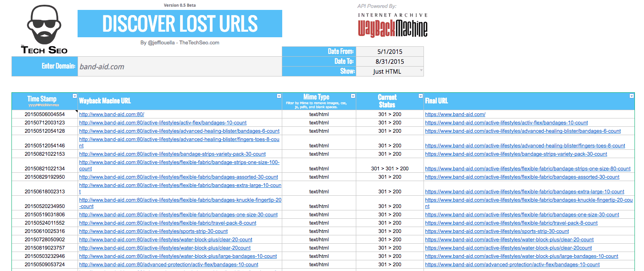Select timestamp cell 20150829192950
The image size is (644, 271).
pos(45,177)
